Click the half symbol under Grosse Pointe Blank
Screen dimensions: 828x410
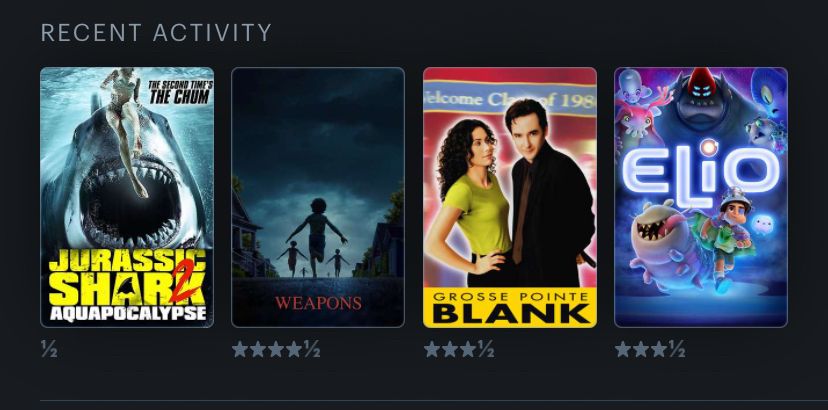pos(486,349)
